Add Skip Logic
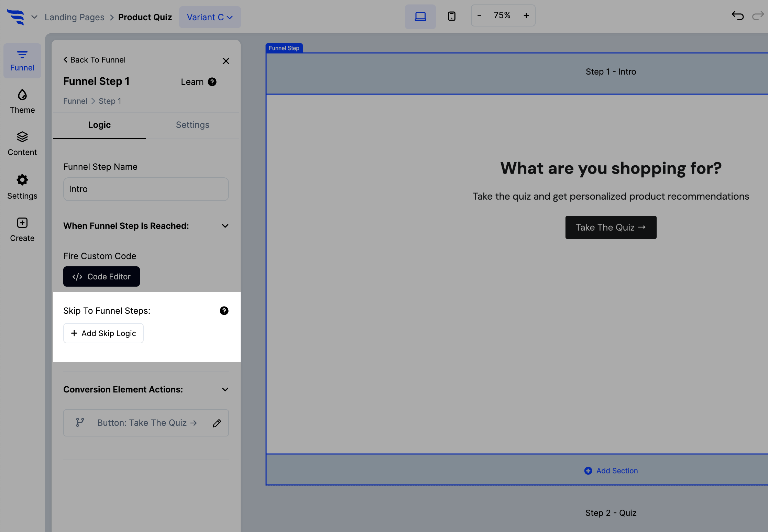This screenshot has width=768, height=532. click(x=103, y=333)
